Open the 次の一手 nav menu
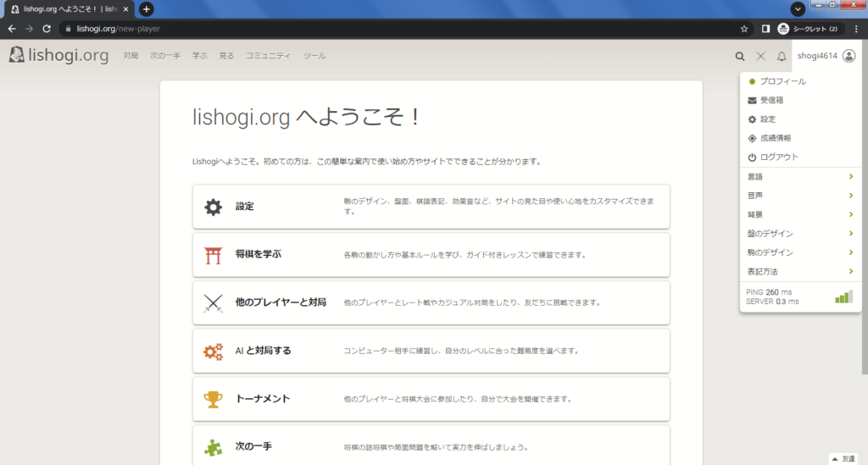This screenshot has height=465, width=868. pos(165,56)
